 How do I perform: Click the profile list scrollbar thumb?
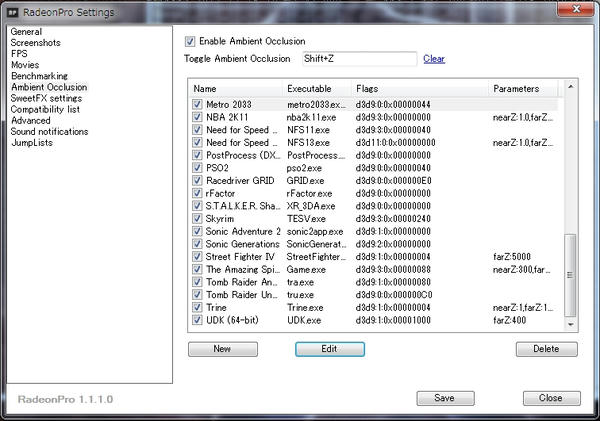coord(570,275)
